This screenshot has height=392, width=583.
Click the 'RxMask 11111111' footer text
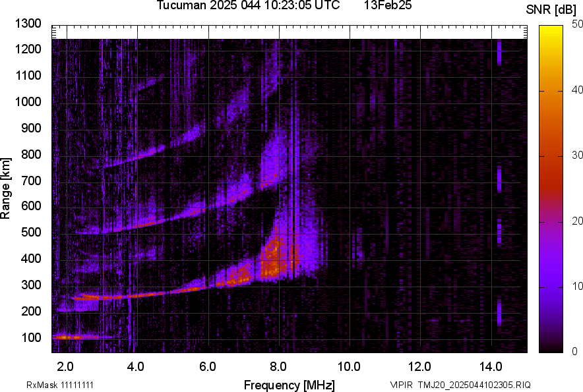click(59, 385)
